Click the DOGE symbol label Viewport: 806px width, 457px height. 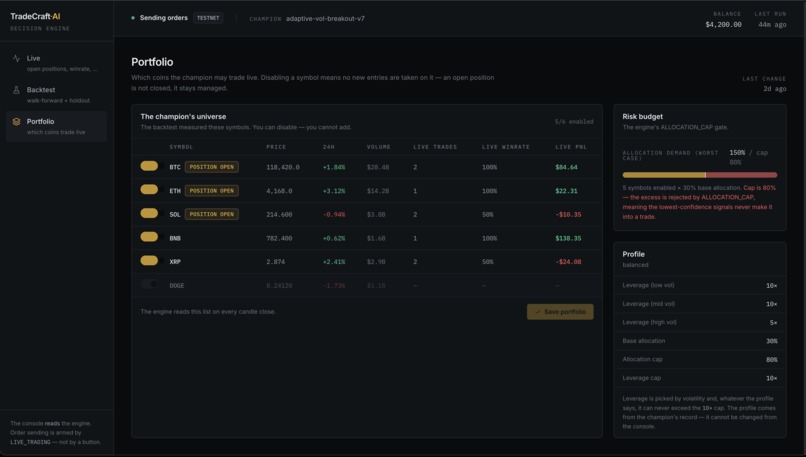(x=176, y=285)
